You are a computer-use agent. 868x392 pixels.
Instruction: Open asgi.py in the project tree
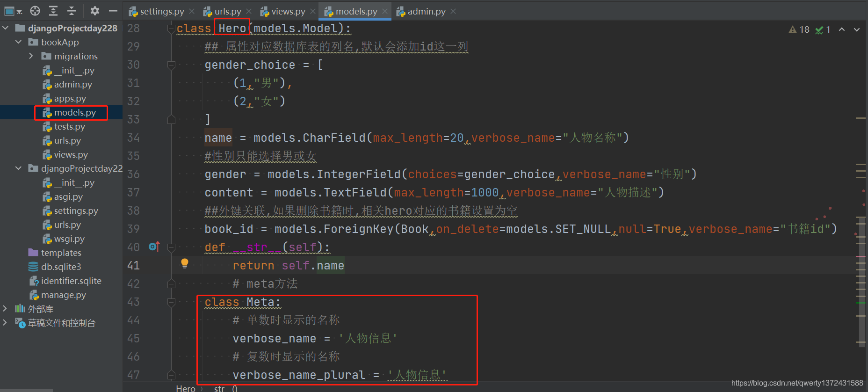click(x=63, y=196)
